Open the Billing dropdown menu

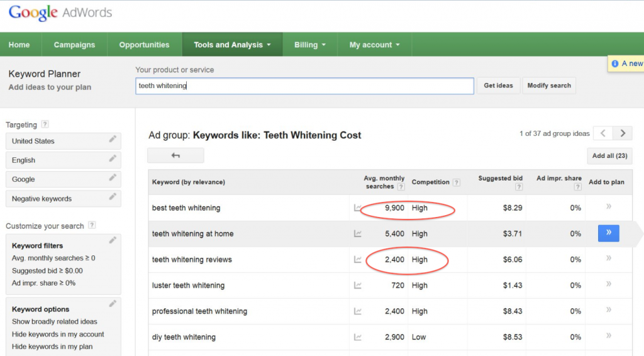click(309, 45)
